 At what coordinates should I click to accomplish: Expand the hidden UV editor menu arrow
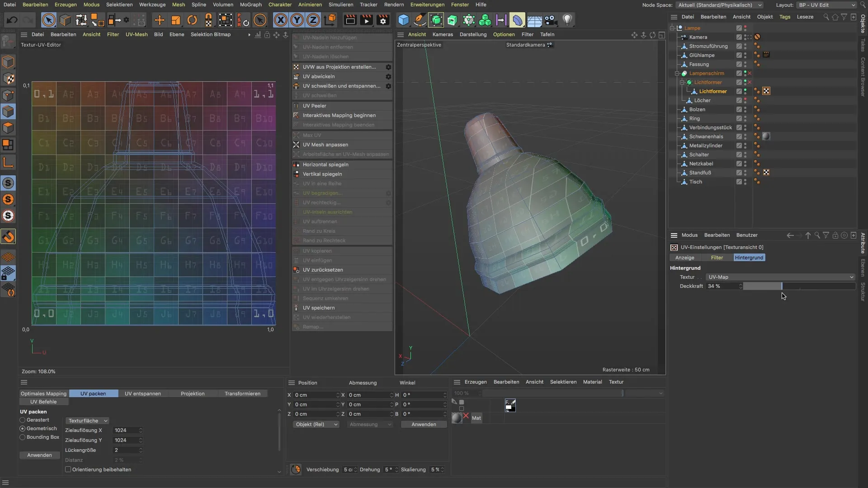[249, 34]
